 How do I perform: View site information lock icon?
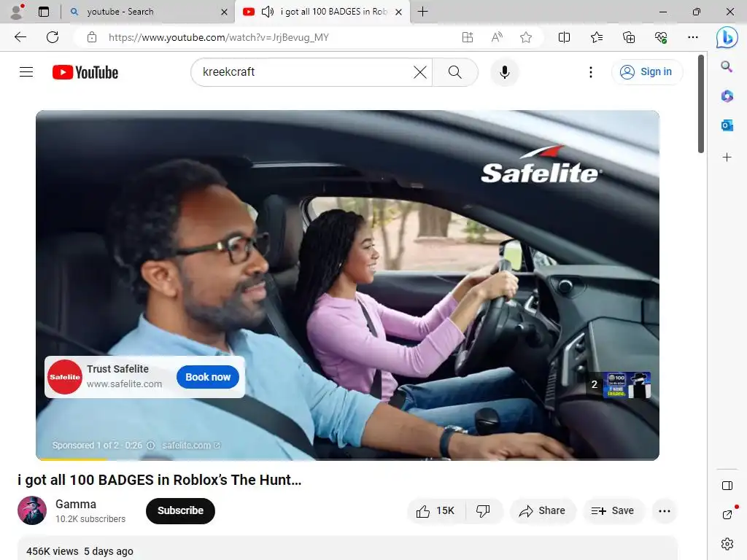pos(92,37)
